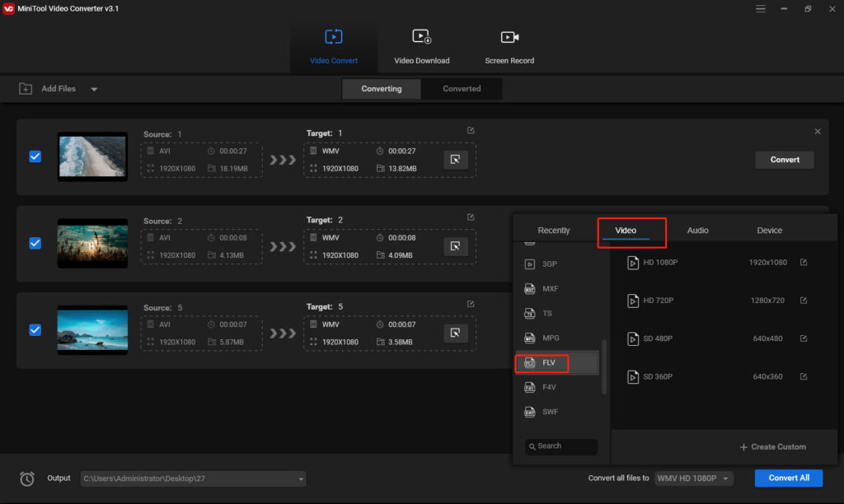Screen dimensions: 844x504
Task: Open the Screen Record tab
Action: 509,47
